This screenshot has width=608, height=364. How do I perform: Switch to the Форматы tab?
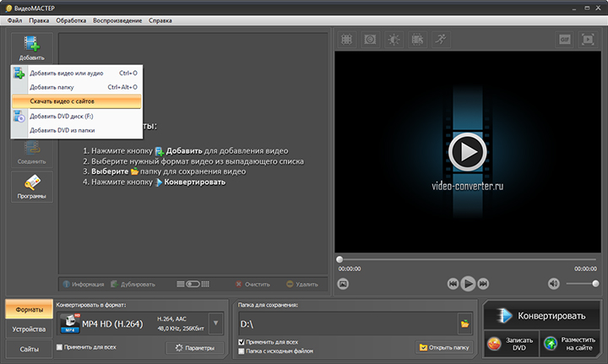point(29,309)
